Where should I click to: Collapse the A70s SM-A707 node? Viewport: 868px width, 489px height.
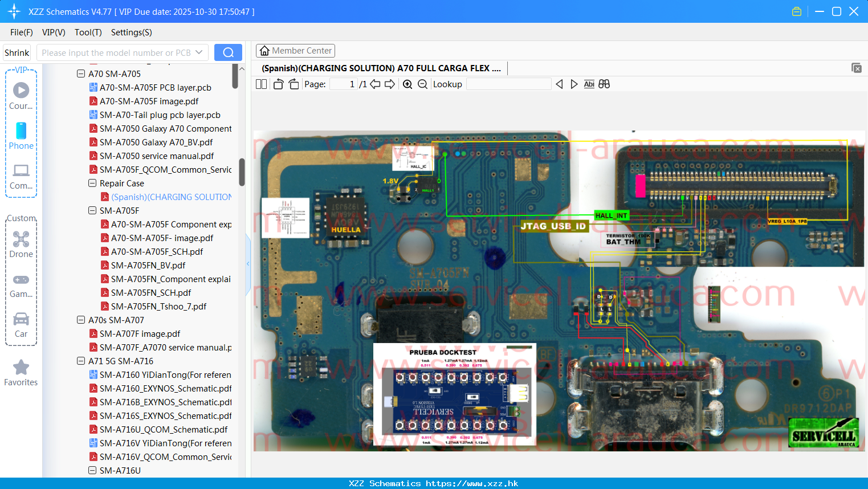coord(81,320)
